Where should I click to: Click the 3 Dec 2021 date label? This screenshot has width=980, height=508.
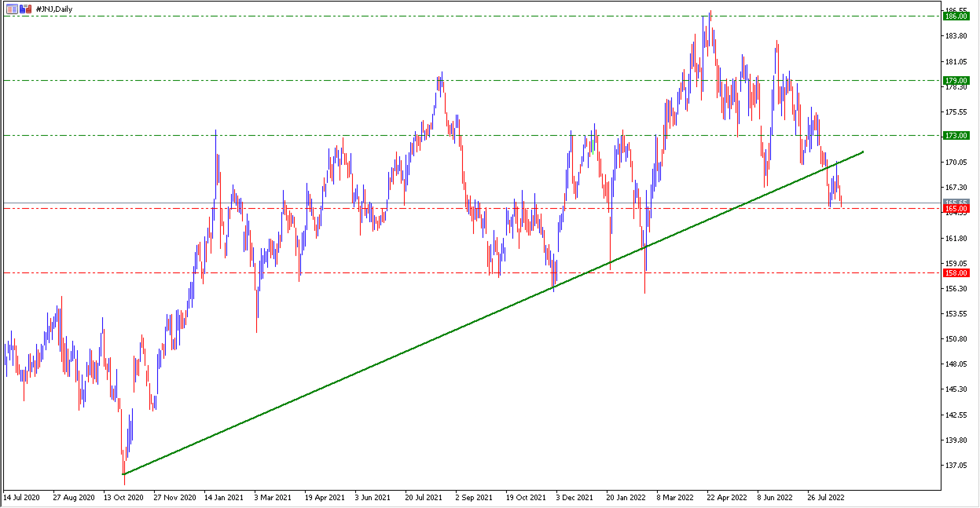(574, 498)
